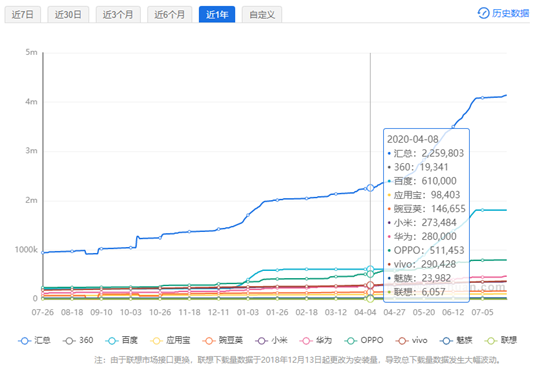
Task: Click tooltip row 360: 19,341
Action: [x=418, y=167]
